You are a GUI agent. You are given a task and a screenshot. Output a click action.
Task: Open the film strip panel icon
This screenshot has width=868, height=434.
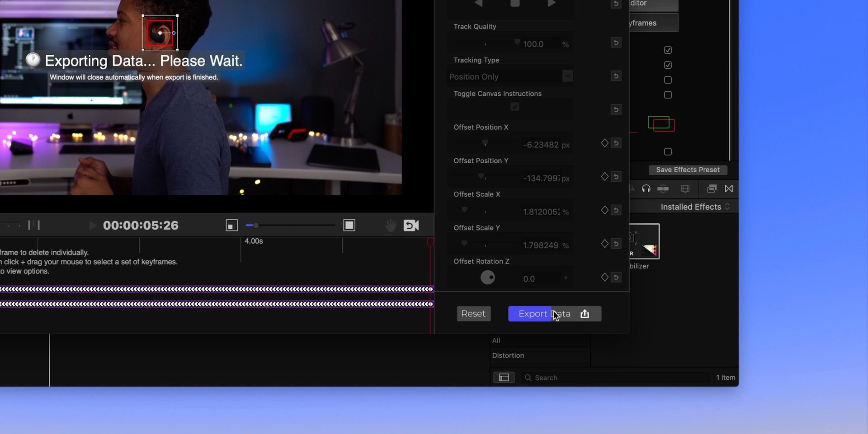coord(685,189)
